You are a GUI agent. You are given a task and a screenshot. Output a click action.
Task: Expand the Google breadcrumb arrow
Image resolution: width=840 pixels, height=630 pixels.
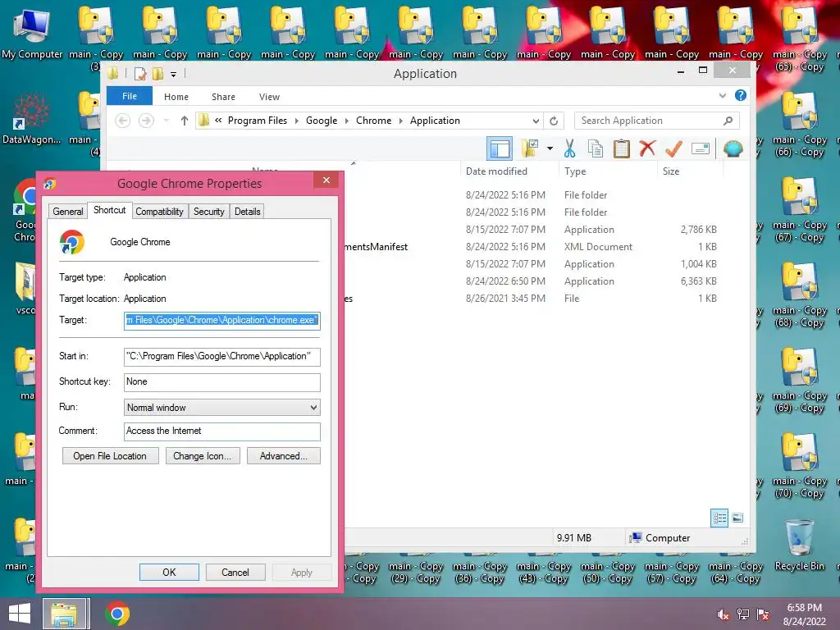point(347,121)
